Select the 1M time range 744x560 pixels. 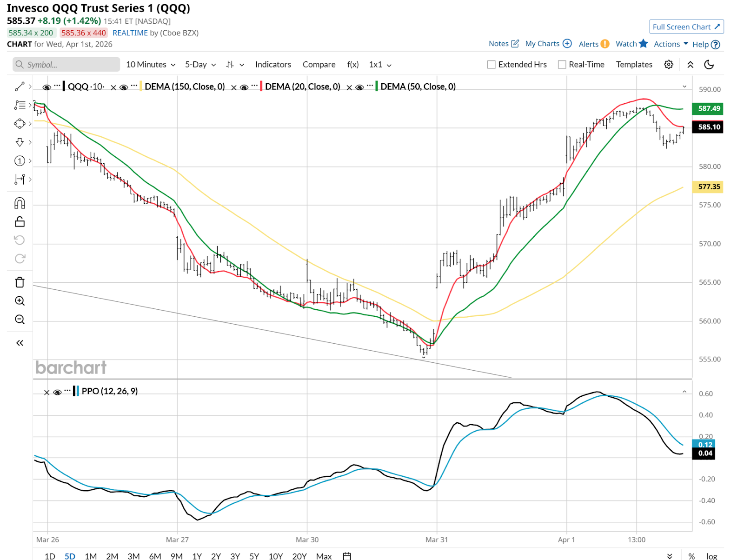[91, 556]
